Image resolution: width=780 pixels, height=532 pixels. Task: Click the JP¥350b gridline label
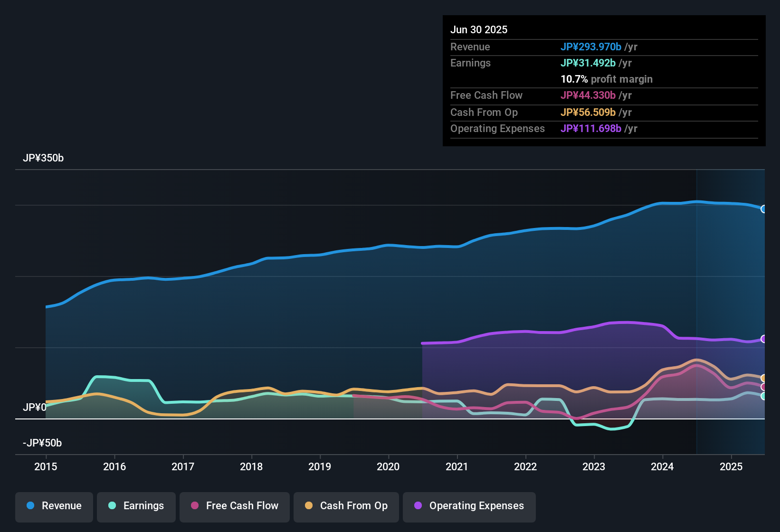point(44,158)
